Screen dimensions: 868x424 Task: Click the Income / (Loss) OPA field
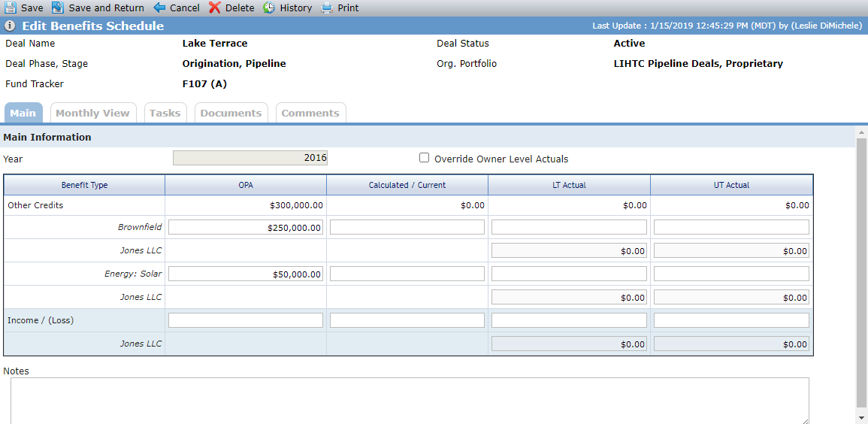point(246,320)
